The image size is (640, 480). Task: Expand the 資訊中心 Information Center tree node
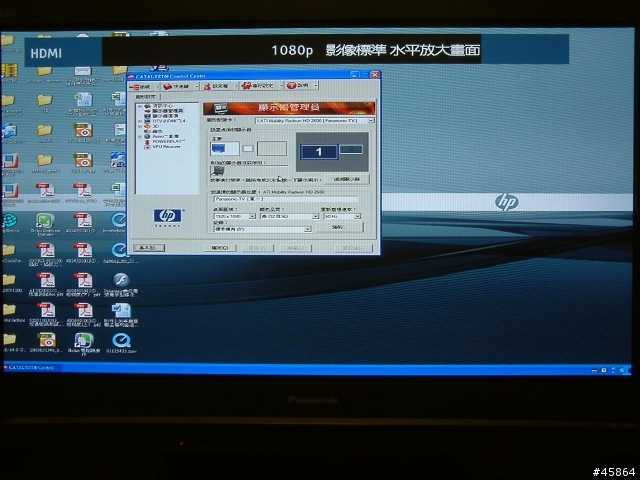140,106
